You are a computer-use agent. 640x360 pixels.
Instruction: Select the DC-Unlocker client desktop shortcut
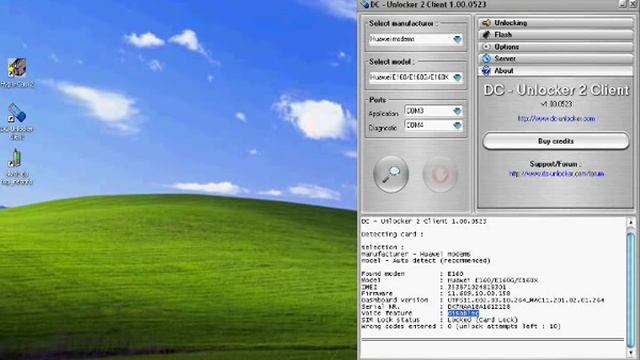click(x=17, y=121)
